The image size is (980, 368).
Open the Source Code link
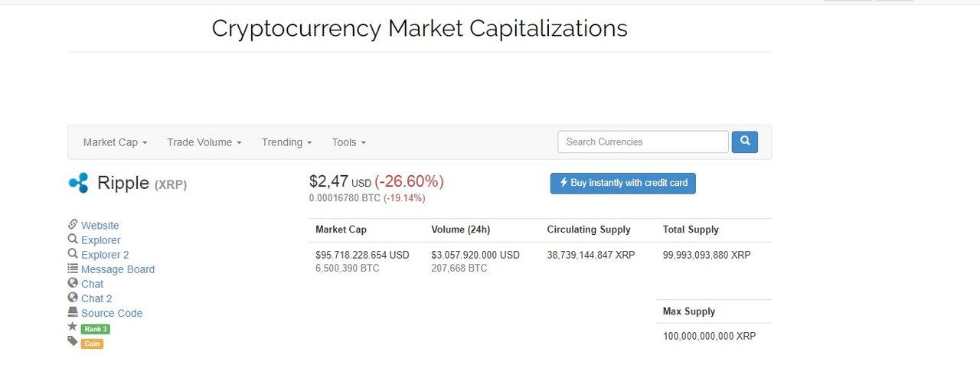[112, 313]
